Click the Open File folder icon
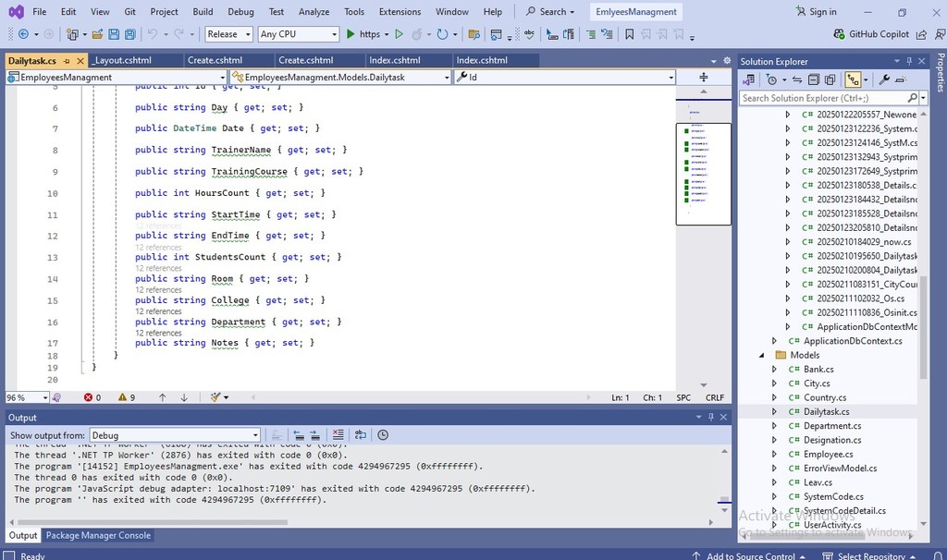This screenshot has width=947, height=560. [97, 34]
